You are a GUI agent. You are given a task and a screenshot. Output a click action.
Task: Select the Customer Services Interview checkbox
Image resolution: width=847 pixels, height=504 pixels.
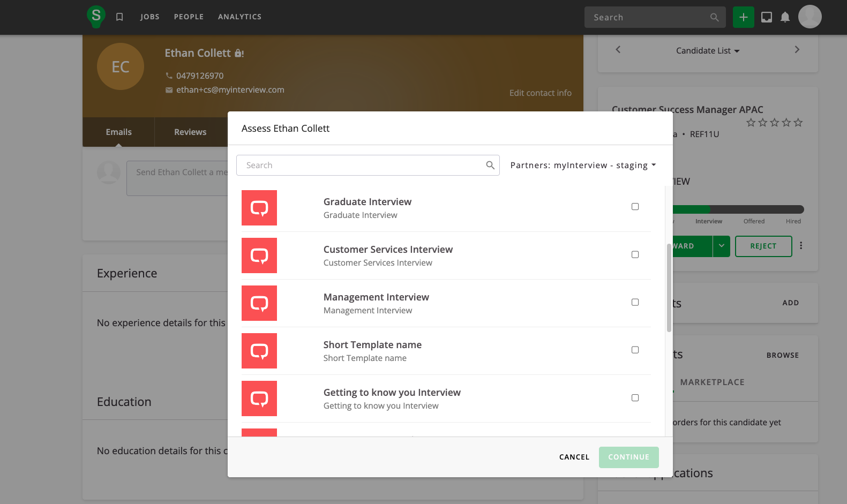click(x=635, y=254)
